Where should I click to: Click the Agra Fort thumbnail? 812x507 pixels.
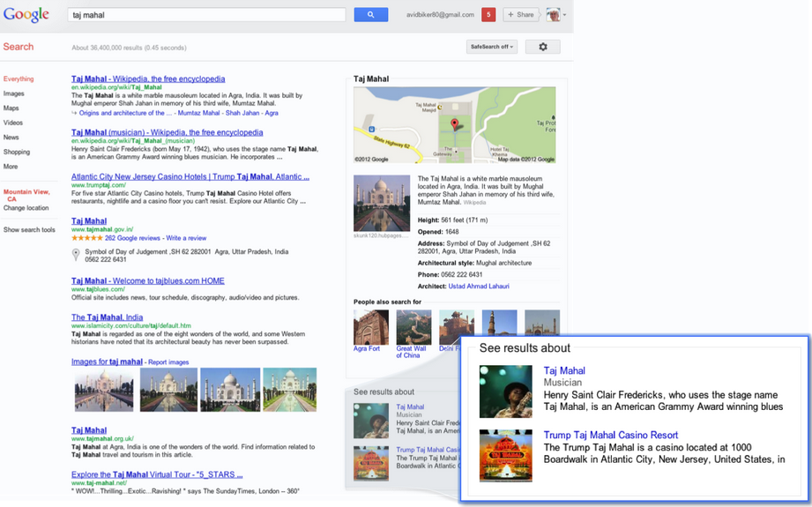pos(370,327)
